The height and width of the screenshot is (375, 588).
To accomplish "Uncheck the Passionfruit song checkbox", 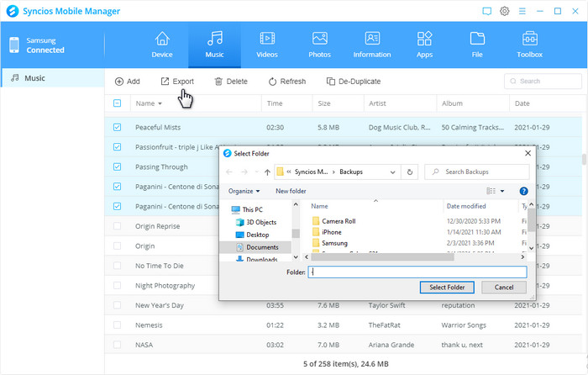I will point(117,147).
